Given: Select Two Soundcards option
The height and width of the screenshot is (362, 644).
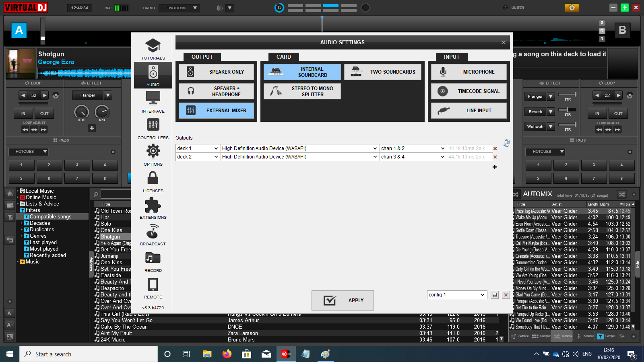Looking at the screenshot, I should (383, 72).
